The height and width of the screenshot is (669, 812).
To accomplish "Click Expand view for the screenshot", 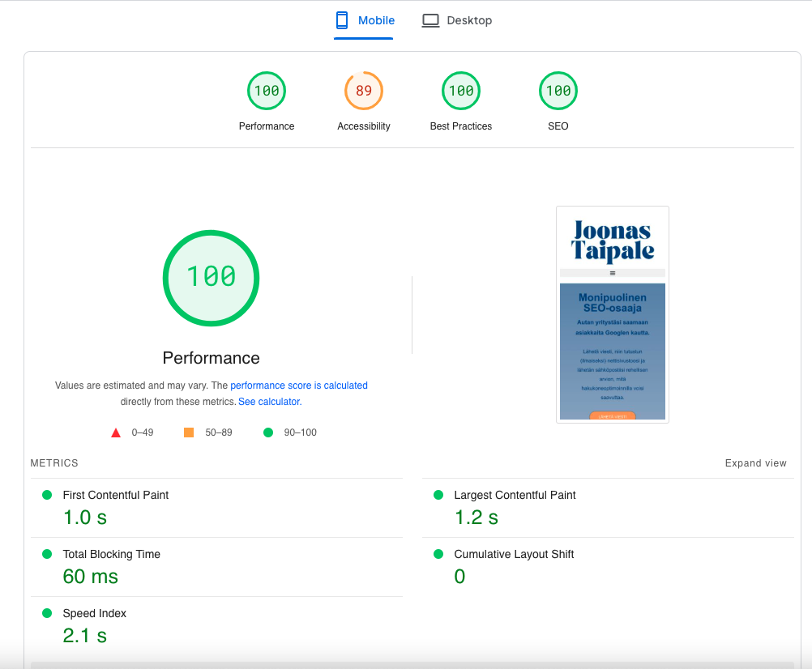I will [x=755, y=462].
